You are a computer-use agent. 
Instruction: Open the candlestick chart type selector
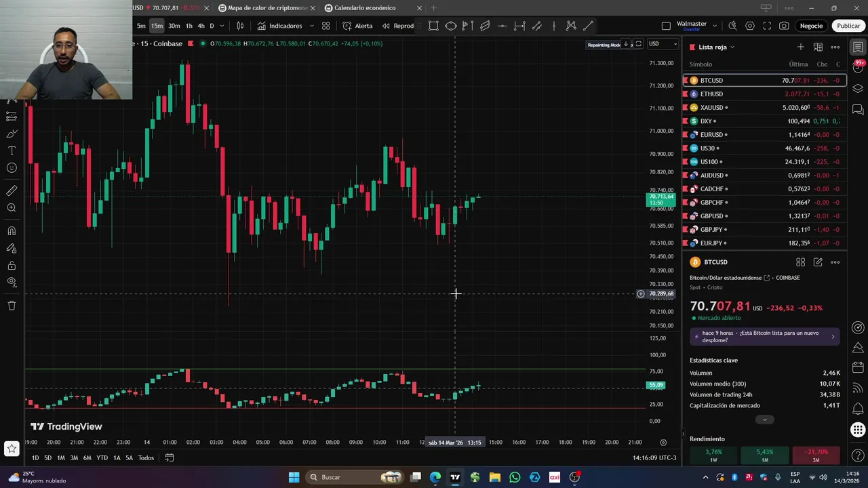click(240, 26)
